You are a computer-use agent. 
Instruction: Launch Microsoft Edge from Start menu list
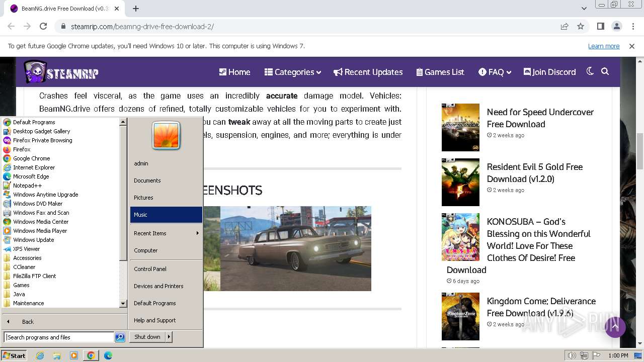coord(31,176)
